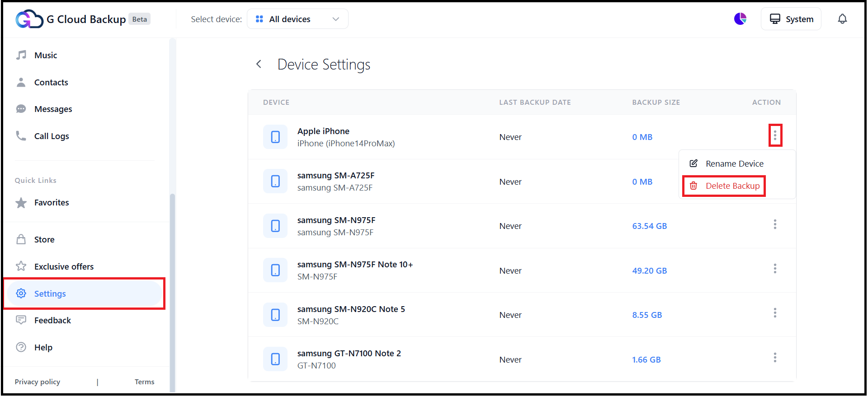This screenshot has width=868, height=396.
Task: Open the System theme button
Action: pyautogui.click(x=791, y=19)
